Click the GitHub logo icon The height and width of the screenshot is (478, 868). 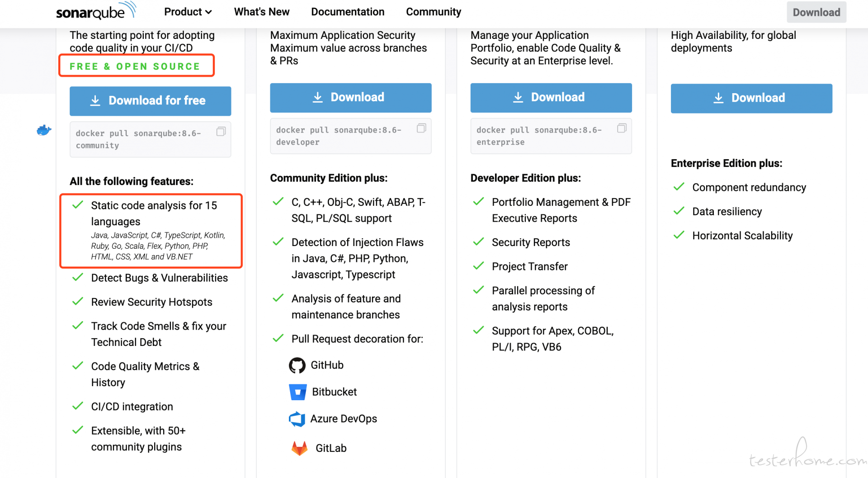297,365
